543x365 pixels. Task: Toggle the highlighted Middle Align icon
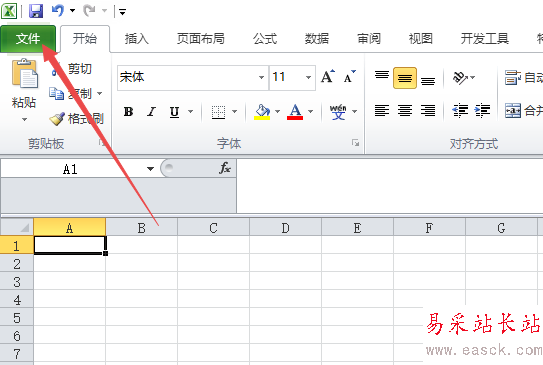point(405,78)
